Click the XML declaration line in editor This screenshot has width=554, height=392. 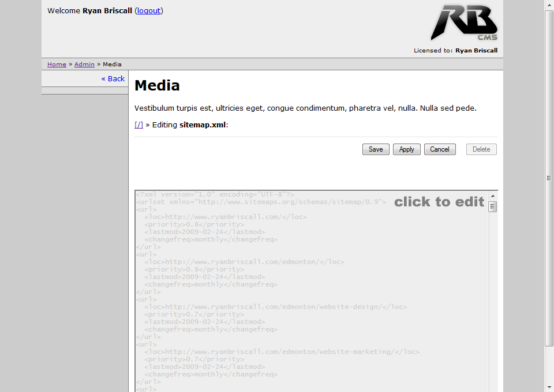pos(215,195)
